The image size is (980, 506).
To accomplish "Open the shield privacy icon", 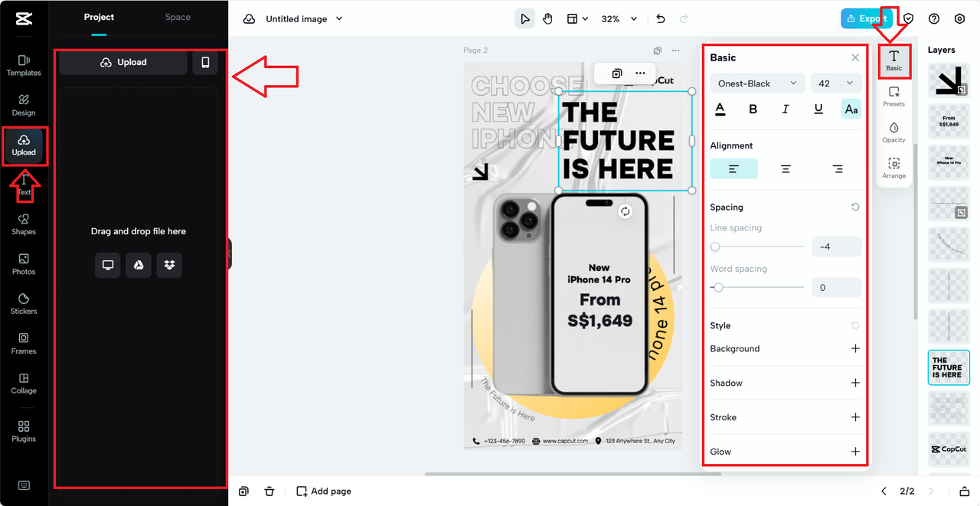I will click(x=909, y=19).
